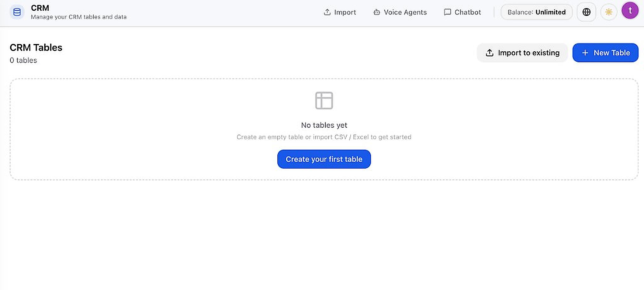Click the empty table placeholder icon
This screenshot has height=290, width=644.
coord(324,100)
